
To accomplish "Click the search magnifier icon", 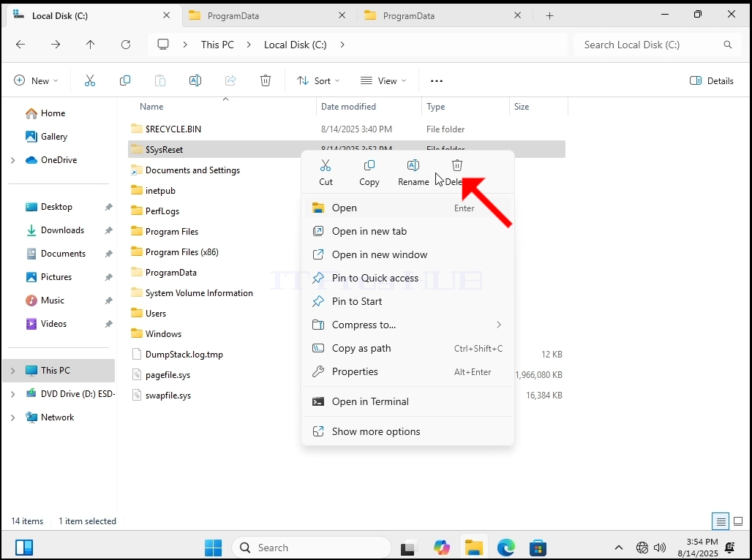I will (x=728, y=45).
